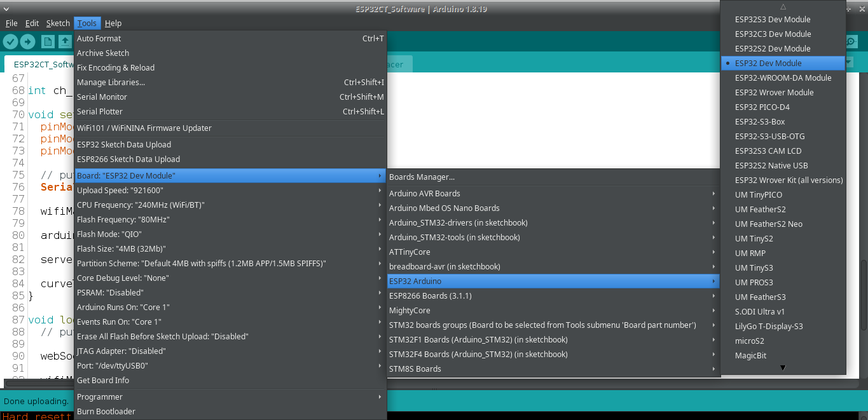Image resolution: width=868 pixels, height=420 pixels.
Task: Click the Verify checkmark toolbar icon
Action: tap(10, 42)
